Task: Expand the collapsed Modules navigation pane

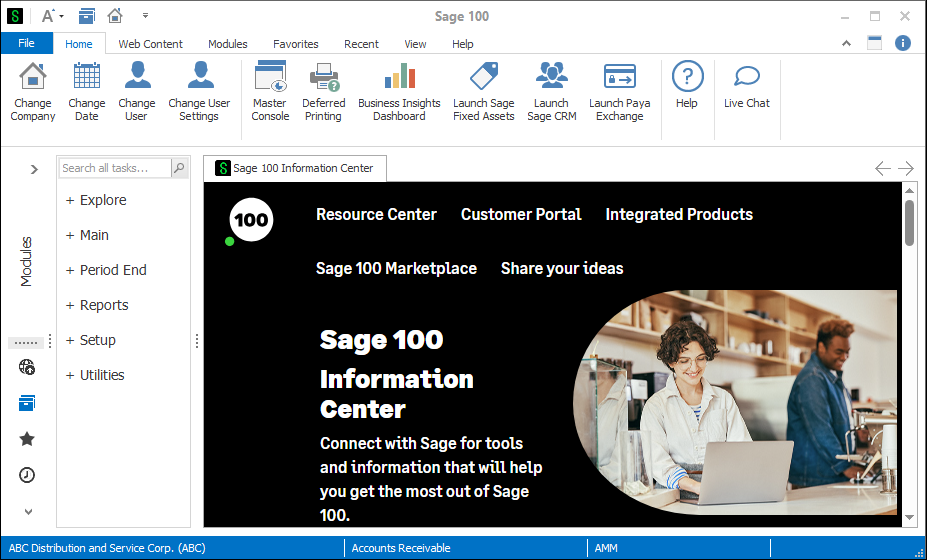Action: 33,169
